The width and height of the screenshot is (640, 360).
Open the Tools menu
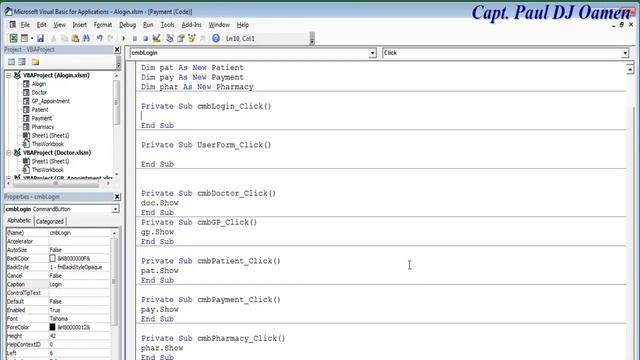point(167,25)
